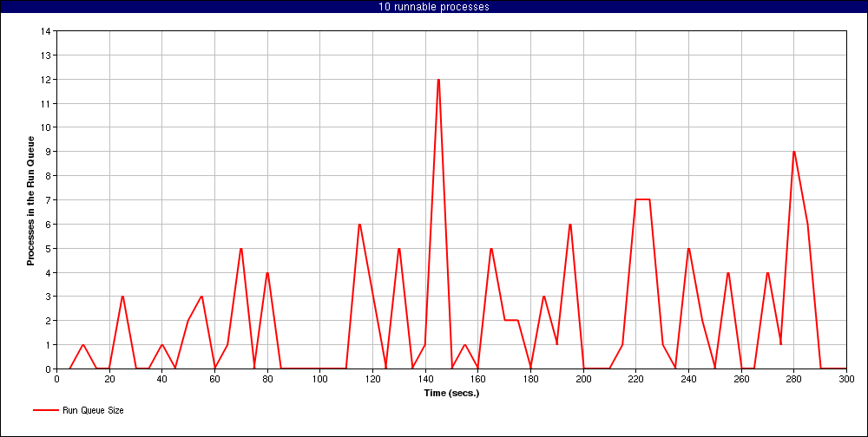The width and height of the screenshot is (868, 437).
Task: Click the peak of 6 at 115 seconds
Action: (x=359, y=224)
